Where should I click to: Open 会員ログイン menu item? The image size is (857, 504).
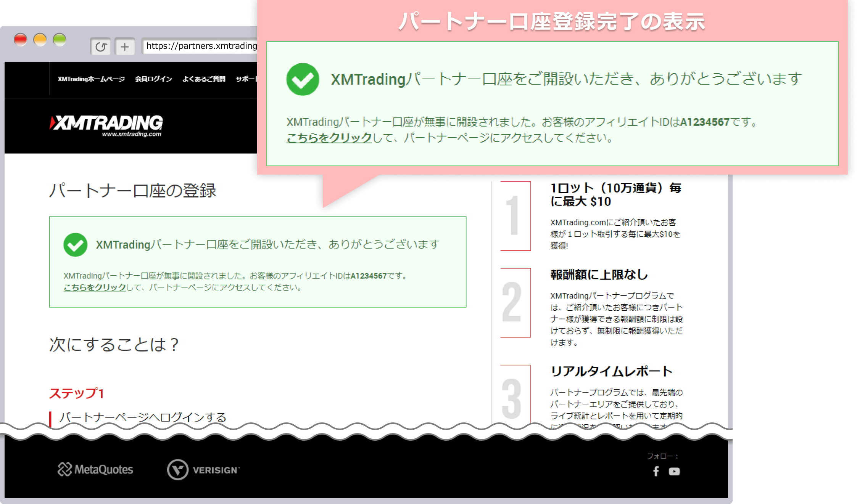[153, 79]
